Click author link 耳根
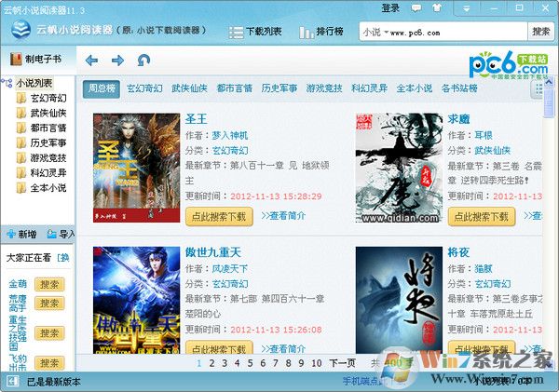Viewport: 559px width, 392px height. pos(484,135)
